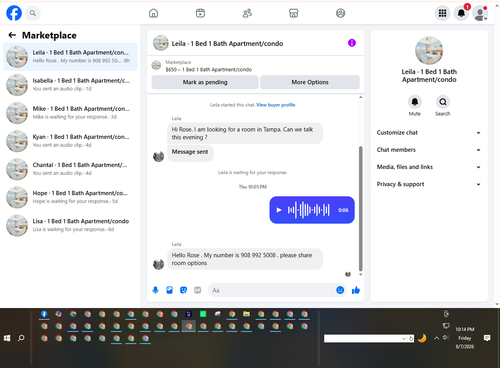Click Leila's phone number message bubble
Viewport: 500px width, 368px height.
[x=245, y=259]
